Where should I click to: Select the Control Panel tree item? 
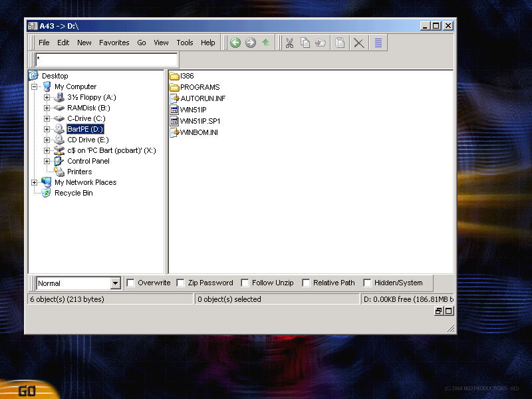(88, 161)
